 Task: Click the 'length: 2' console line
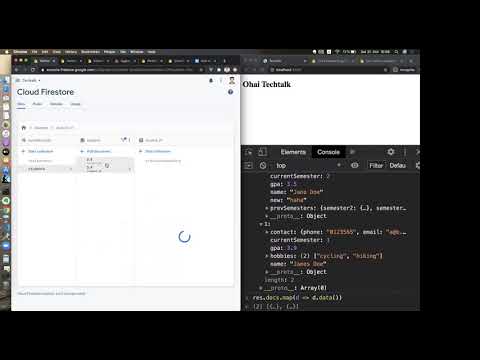(x=279, y=280)
